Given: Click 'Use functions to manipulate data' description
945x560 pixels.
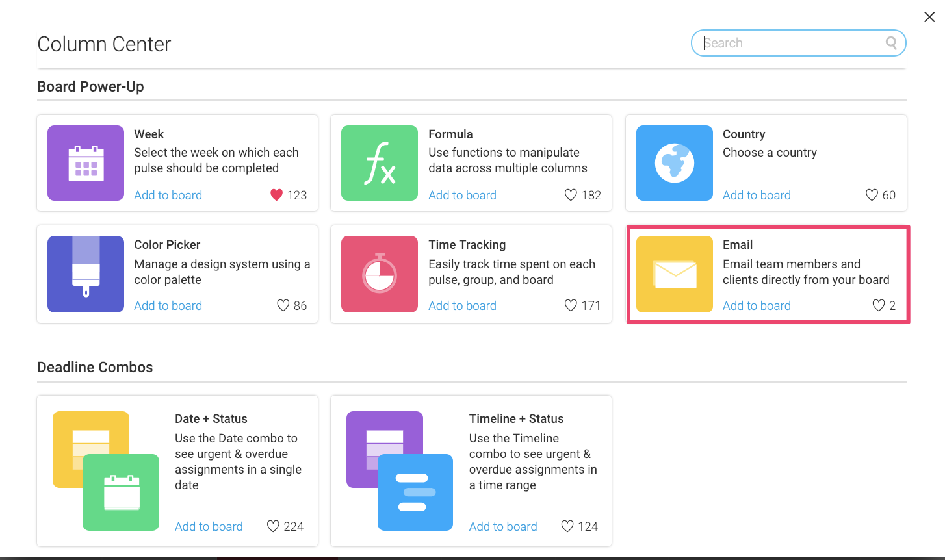Looking at the screenshot, I should tap(508, 160).
